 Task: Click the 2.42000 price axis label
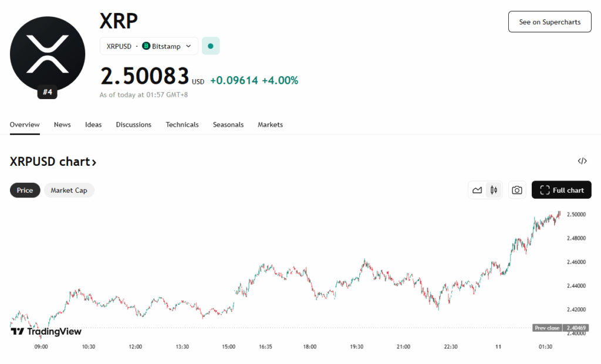coord(576,309)
